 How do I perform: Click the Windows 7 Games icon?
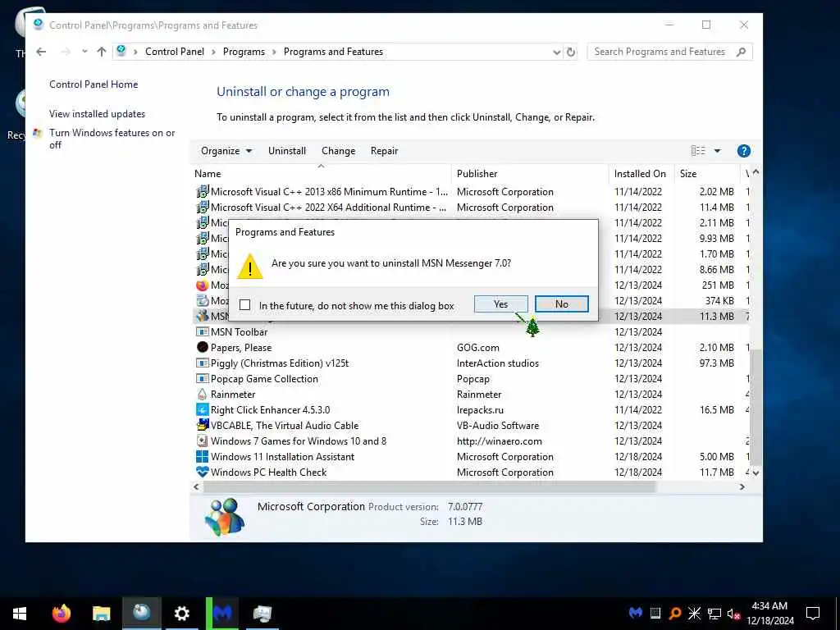coord(202,441)
